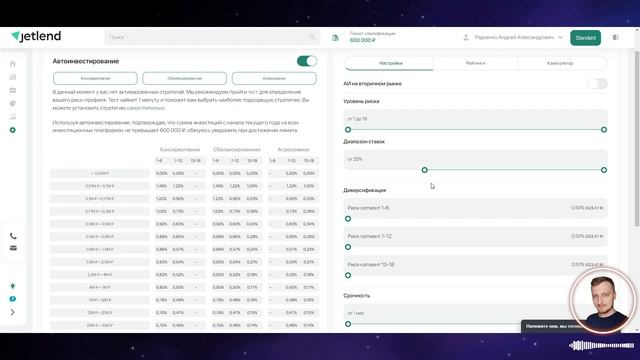Click left handle of Диапазон ставок slider
The image size is (640, 360).
pos(424,170)
